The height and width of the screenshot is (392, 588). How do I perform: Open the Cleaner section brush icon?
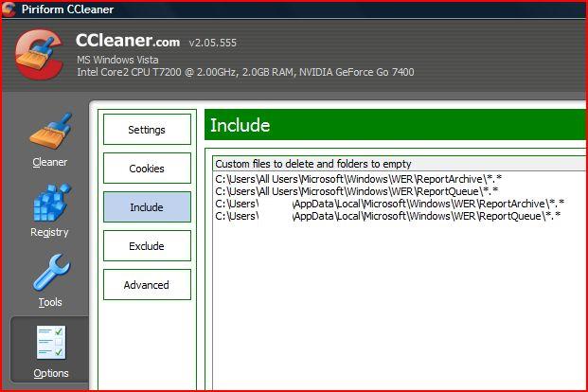(x=50, y=132)
